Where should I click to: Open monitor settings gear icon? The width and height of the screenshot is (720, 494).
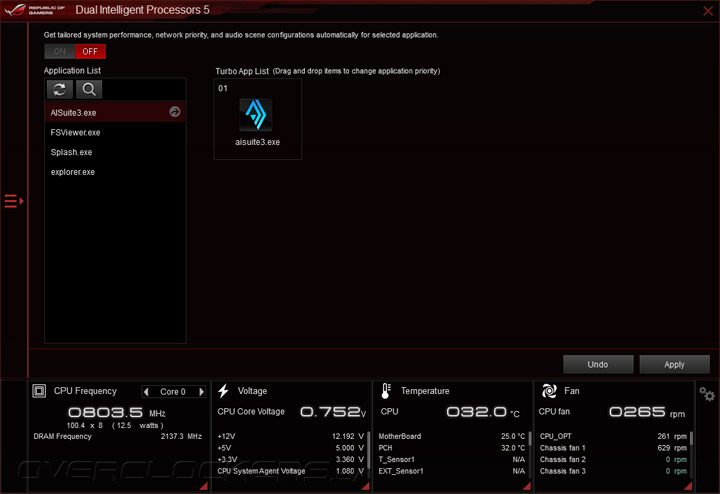(x=707, y=393)
